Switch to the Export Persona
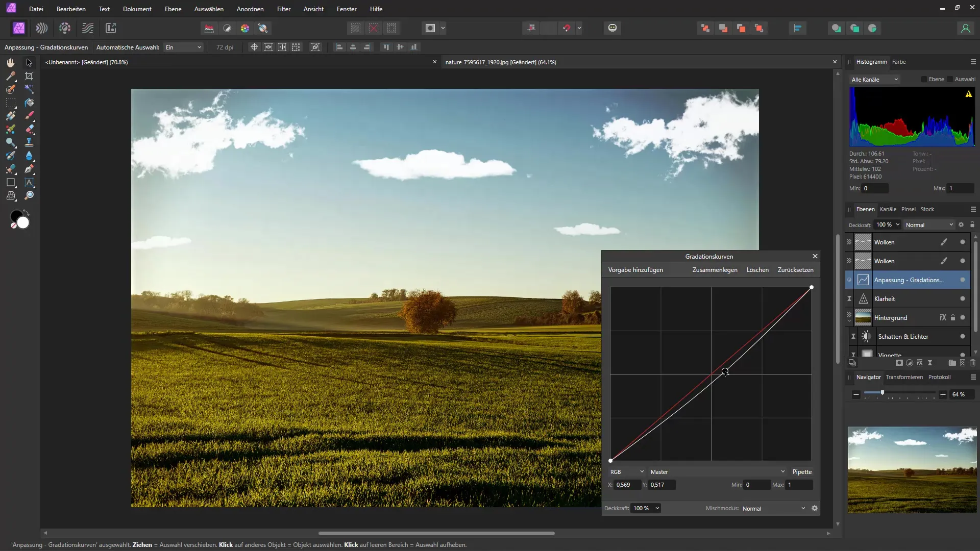 tap(111, 28)
